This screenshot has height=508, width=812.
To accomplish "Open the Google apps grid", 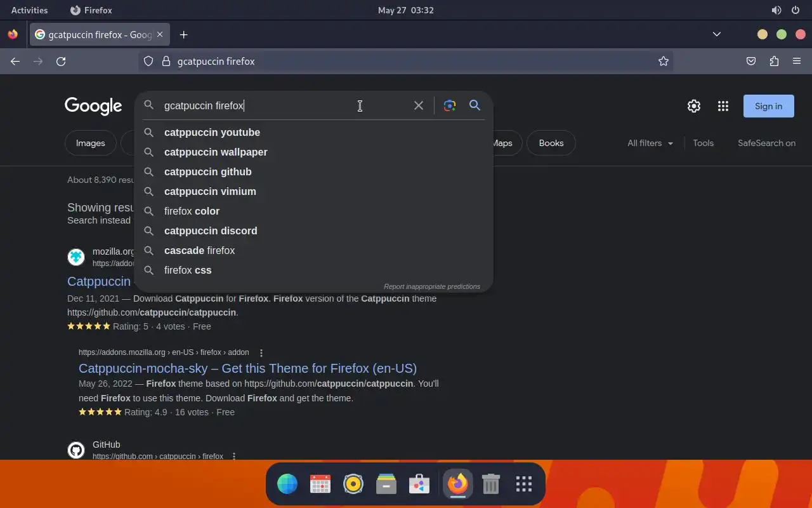I will point(723,106).
